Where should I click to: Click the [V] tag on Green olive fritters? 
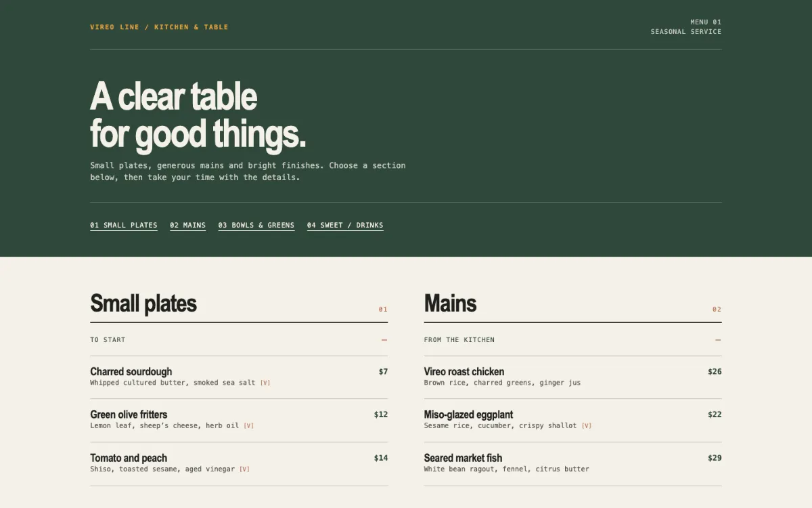pyautogui.click(x=249, y=427)
